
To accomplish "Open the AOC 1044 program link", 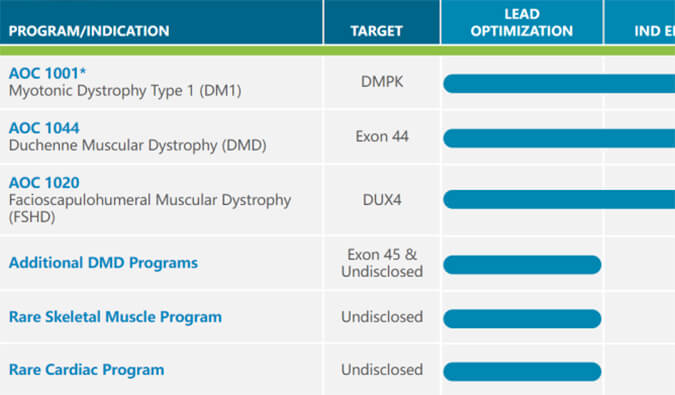I will pyautogui.click(x=44, y=128).
